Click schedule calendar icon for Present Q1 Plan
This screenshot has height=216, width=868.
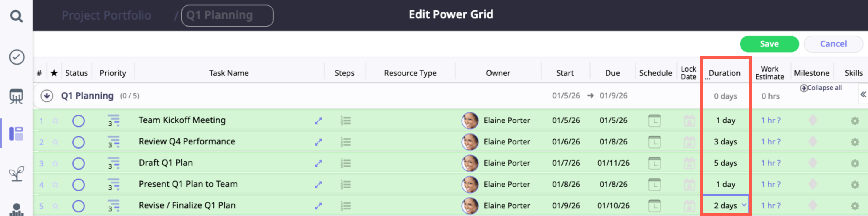click(654, 184)
